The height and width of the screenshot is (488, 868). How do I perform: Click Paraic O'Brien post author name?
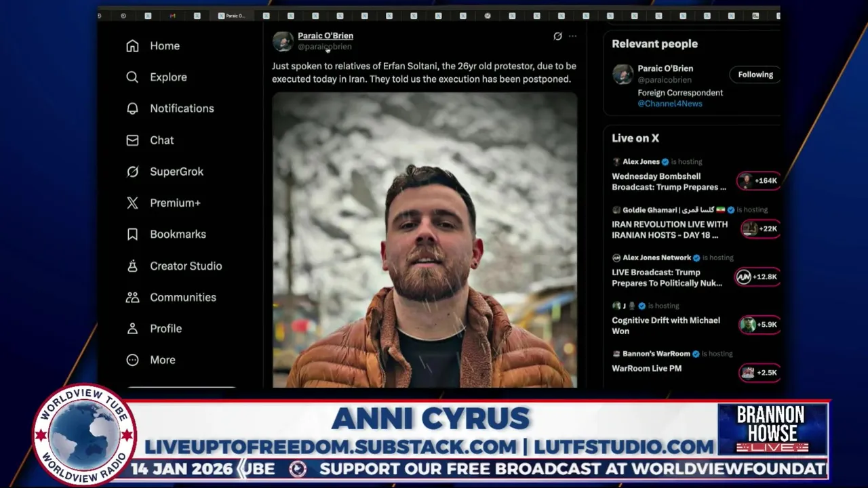coord(325,36)
